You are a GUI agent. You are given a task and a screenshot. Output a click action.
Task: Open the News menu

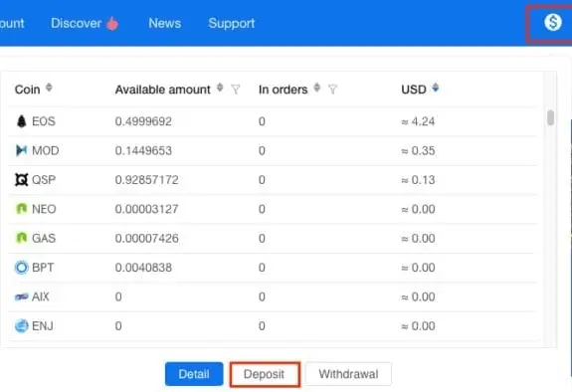coord(164,23)
